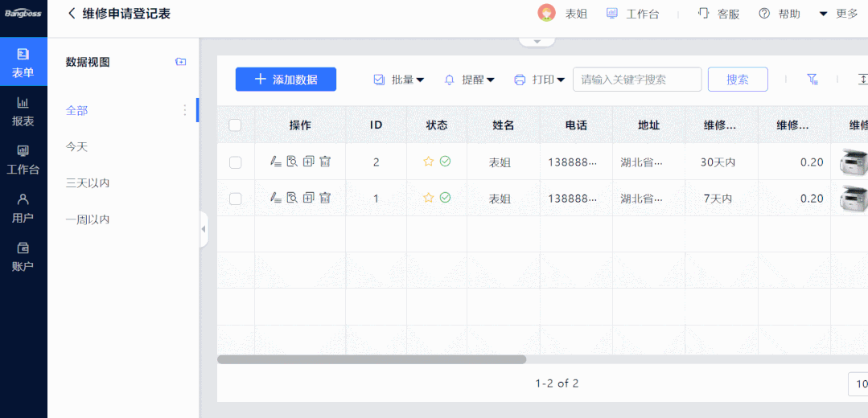Open the 提醒 dropdown

click(469, 80)
